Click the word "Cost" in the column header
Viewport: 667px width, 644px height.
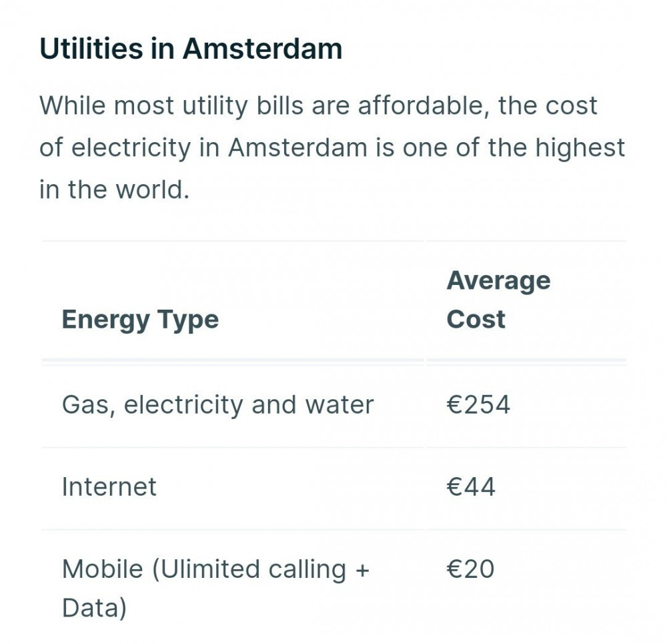tap(476, 319)
